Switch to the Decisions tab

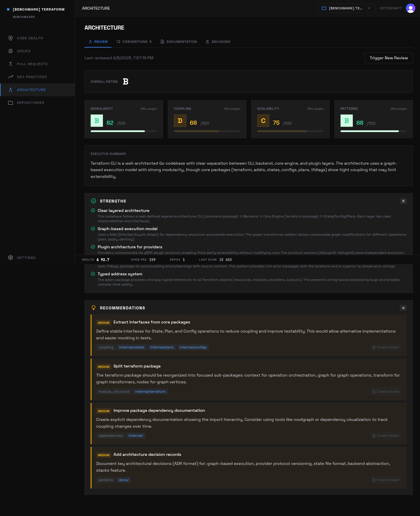pyautogui.click(x=218, y=42)
